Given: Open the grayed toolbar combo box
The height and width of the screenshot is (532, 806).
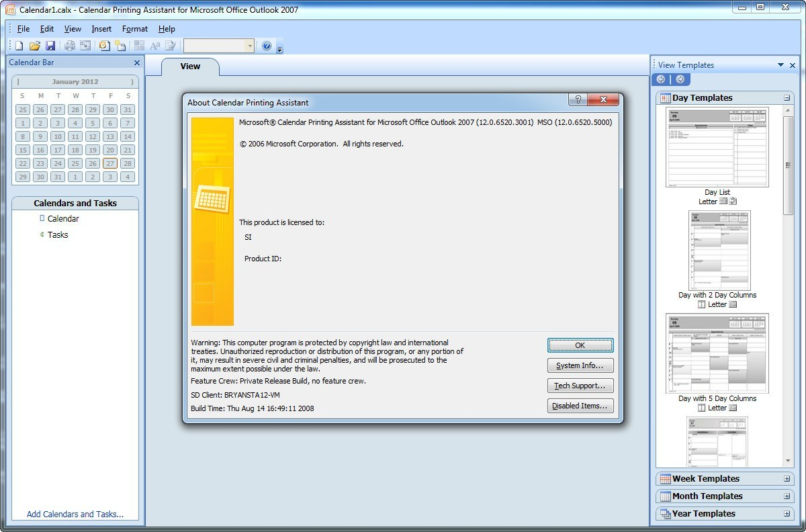Looking at the screenshot, I should point(219,46).
